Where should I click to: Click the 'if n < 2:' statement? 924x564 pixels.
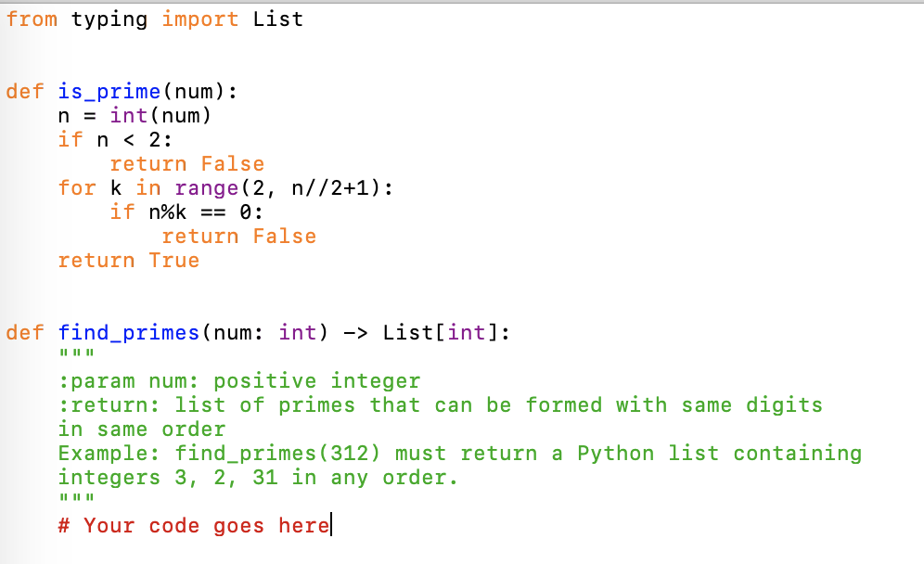point(115,140)
